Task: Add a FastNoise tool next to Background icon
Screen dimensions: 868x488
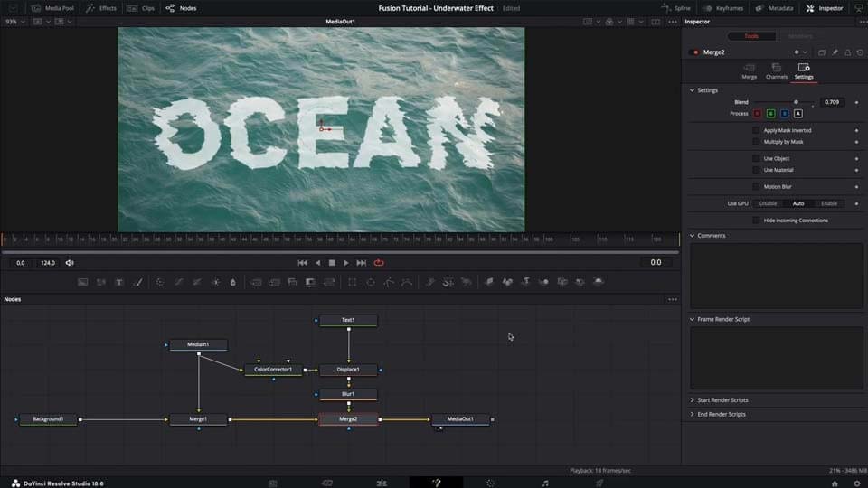Action: [100, 282]
